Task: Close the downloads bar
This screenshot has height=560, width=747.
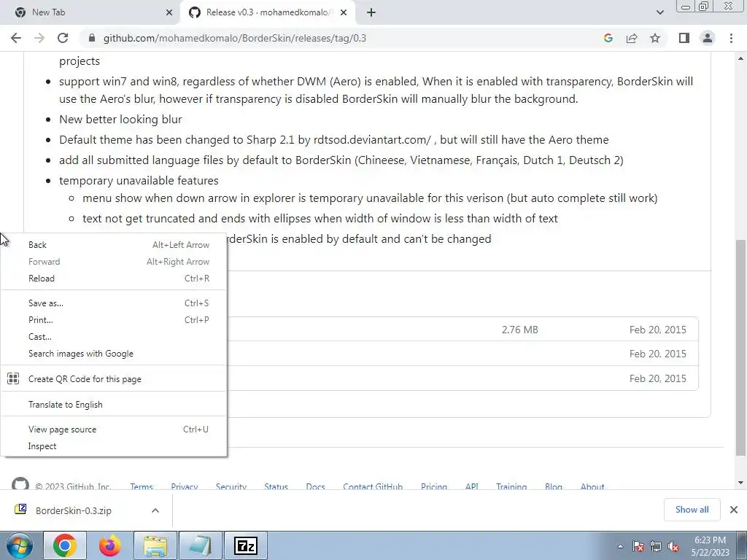Action: point(734,510)
